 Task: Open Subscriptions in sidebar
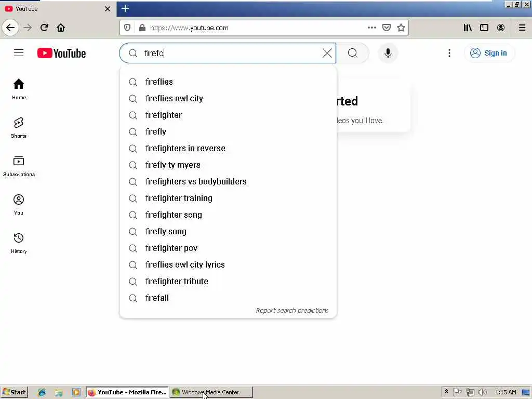[x=19, y=166]
